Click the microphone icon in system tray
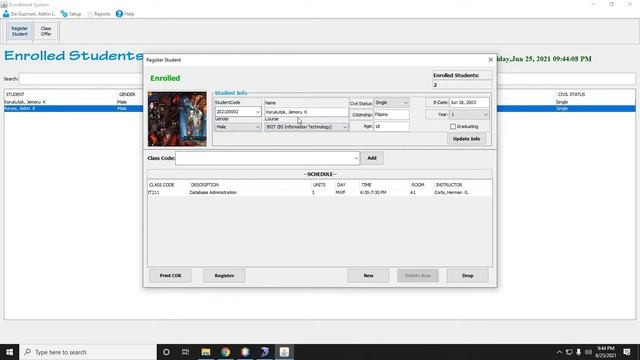 (578, 352)
